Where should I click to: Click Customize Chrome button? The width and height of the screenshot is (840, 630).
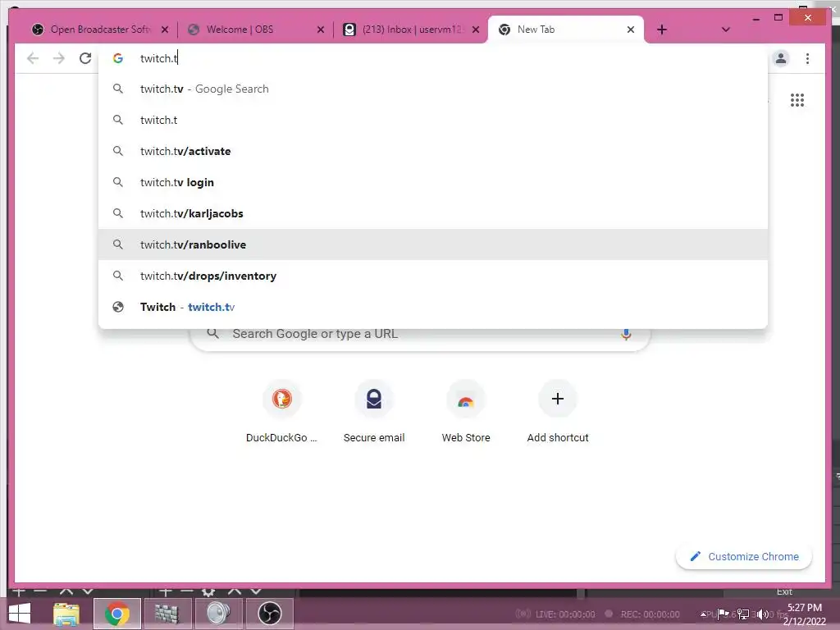(743, 557)
